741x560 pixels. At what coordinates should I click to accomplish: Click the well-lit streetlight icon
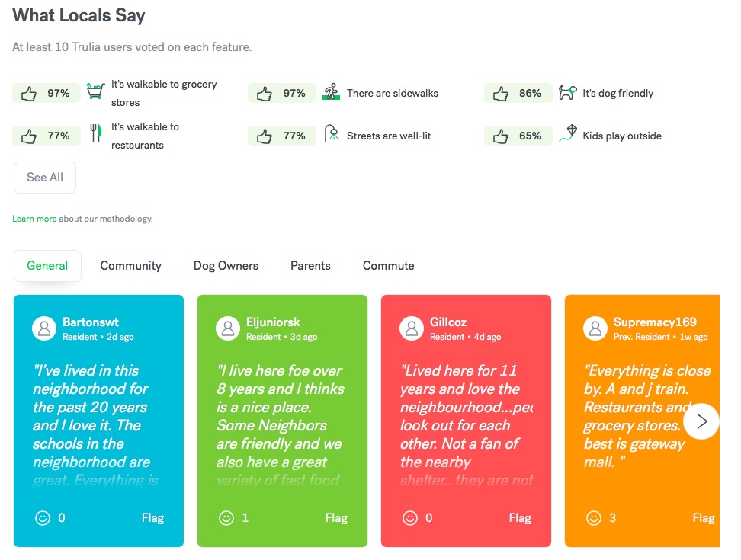pyautogui.click(x=331, y=135)
